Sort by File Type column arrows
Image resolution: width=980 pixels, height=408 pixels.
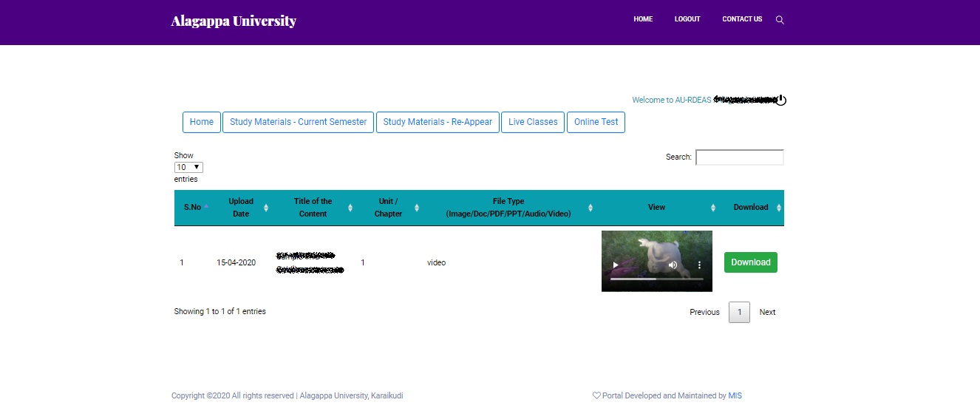[591, 208]
